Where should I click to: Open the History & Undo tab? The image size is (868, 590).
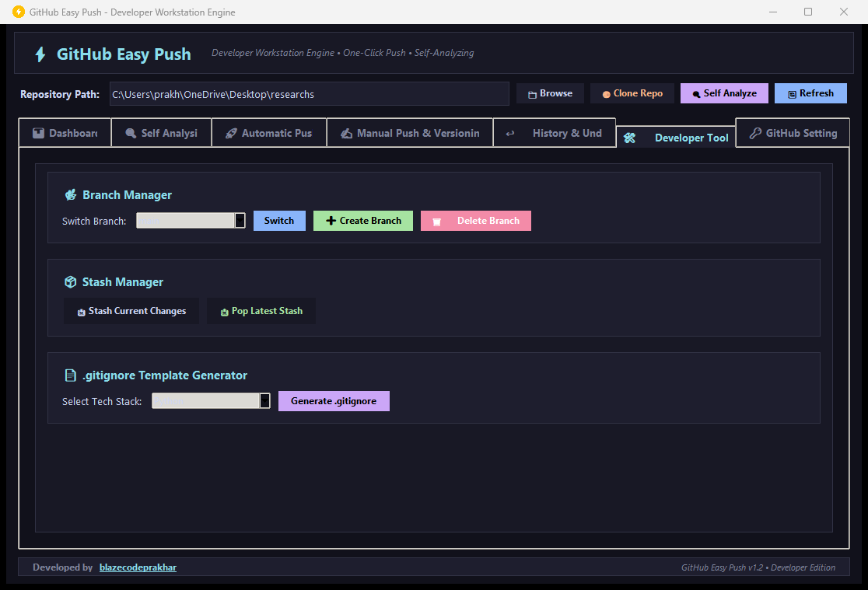554,133
